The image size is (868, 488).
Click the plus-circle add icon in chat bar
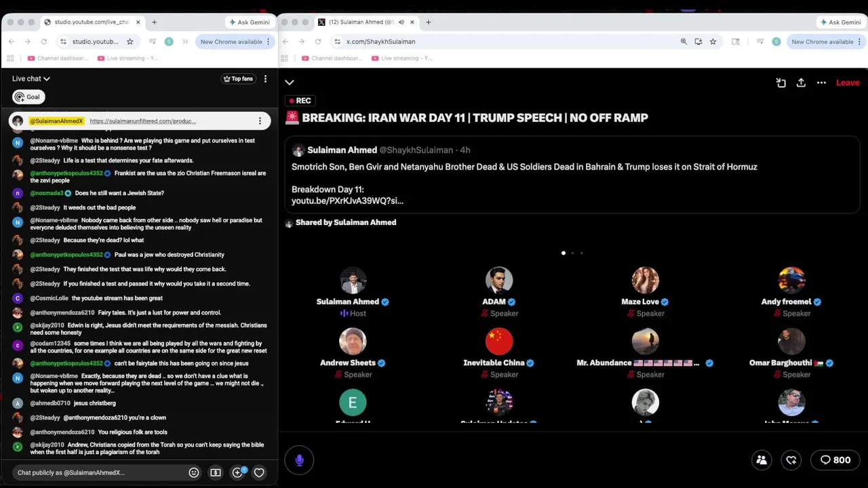pyautogui.click(x=237, y=472)
